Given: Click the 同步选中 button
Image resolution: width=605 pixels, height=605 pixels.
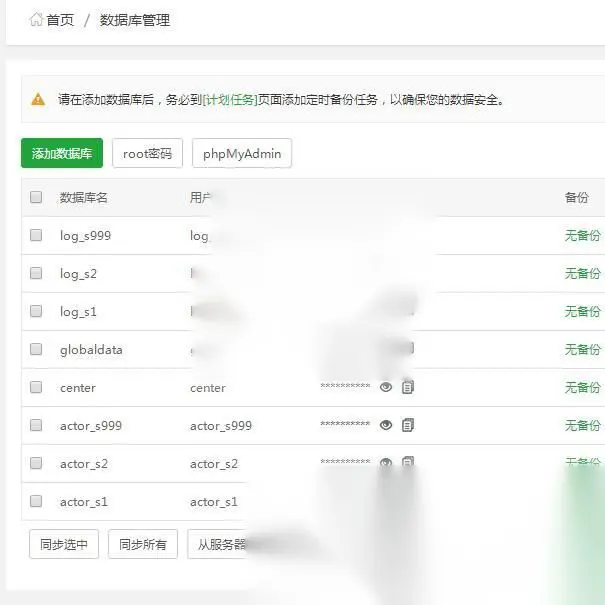Looking at the screenshot, I should (x=64, y=544).
